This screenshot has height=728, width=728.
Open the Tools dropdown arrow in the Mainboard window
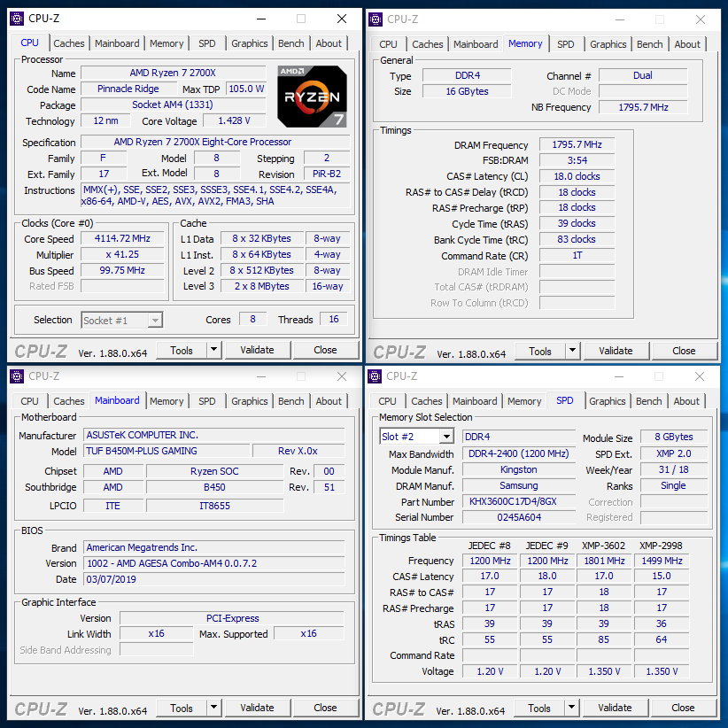point(214,708)
